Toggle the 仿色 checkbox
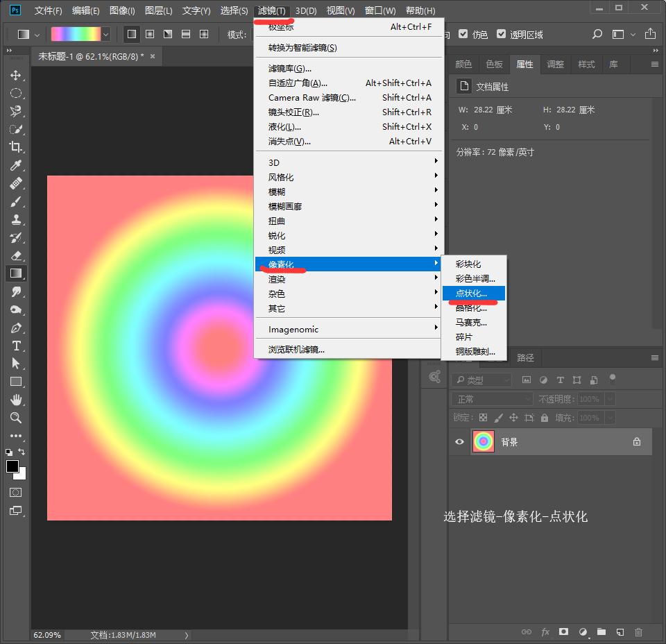The width and height of the screenshot is (666, 644). click(x=463, y=34)
